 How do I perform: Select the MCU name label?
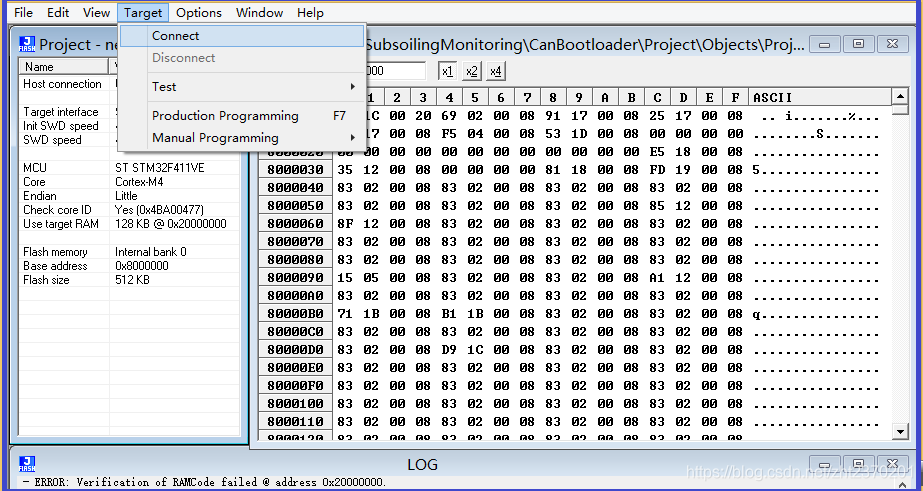click(x=35, y=168)
